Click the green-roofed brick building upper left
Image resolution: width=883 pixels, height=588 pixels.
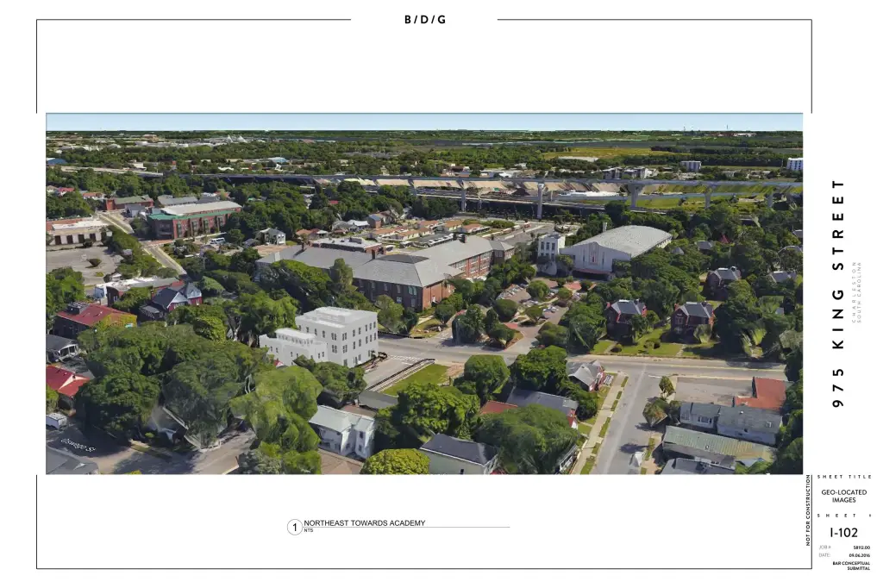point(192,219)
